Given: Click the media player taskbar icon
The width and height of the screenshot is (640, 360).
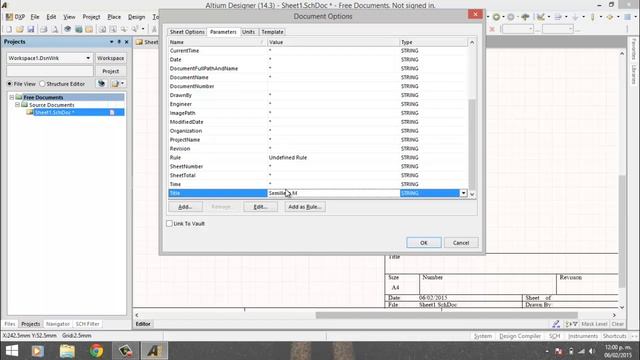Looking at the screenshot, I should [38, 351].
